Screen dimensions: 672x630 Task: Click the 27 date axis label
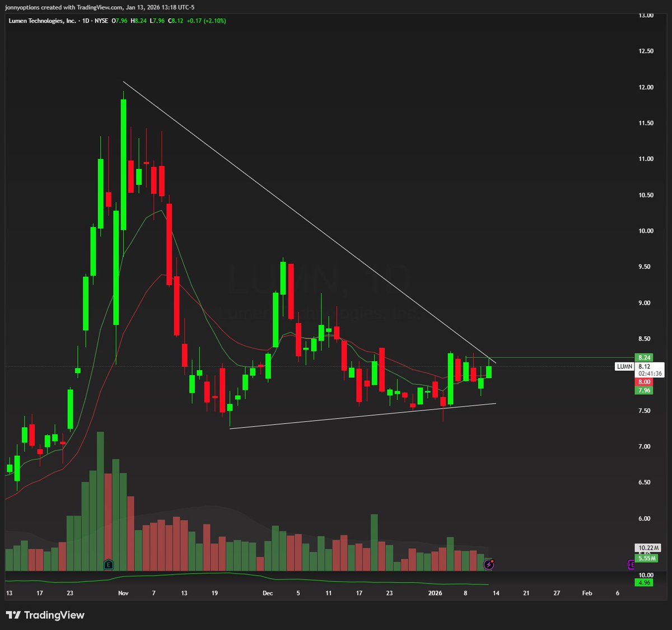[557, 593]
